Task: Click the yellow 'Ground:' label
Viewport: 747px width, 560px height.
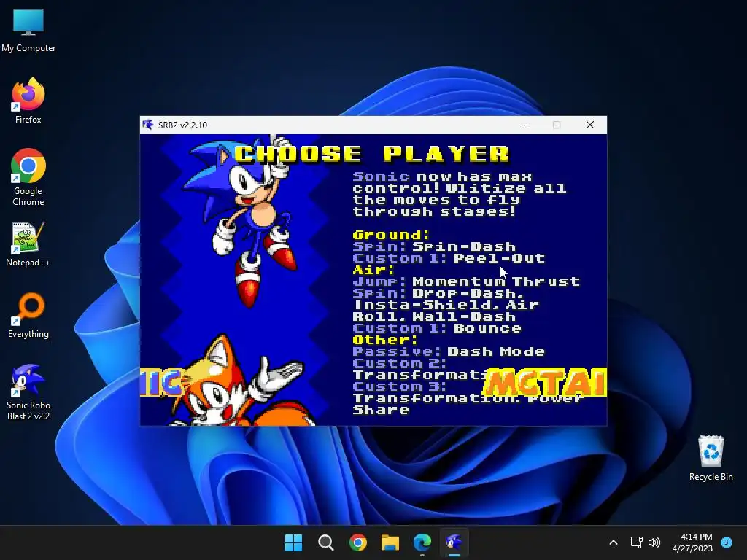Action: click(391, 235)
